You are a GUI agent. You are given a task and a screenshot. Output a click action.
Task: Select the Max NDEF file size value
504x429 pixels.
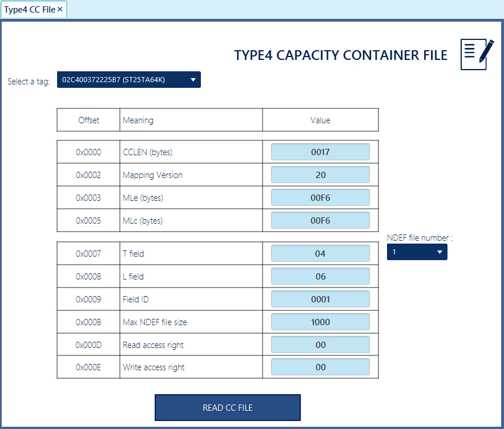click(x=320, y=322)
